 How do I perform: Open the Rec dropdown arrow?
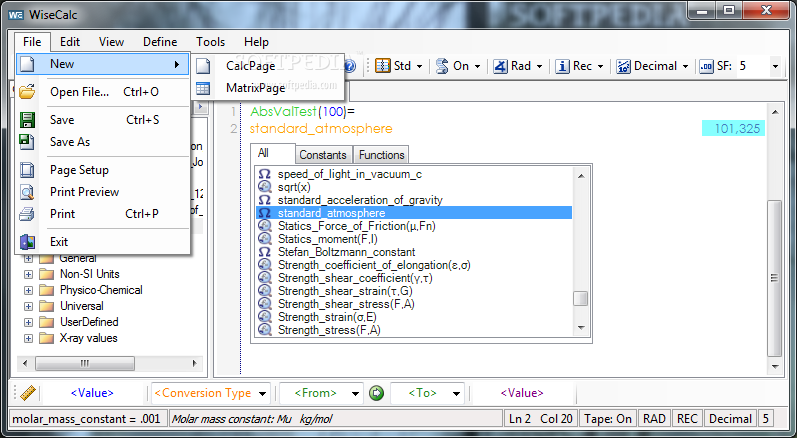tap(600, 67)
